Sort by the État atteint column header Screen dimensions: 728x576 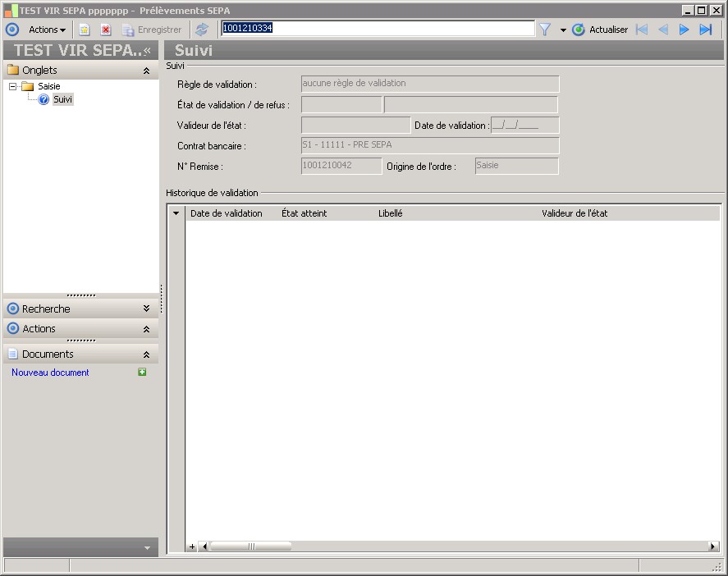click(304, 213)
